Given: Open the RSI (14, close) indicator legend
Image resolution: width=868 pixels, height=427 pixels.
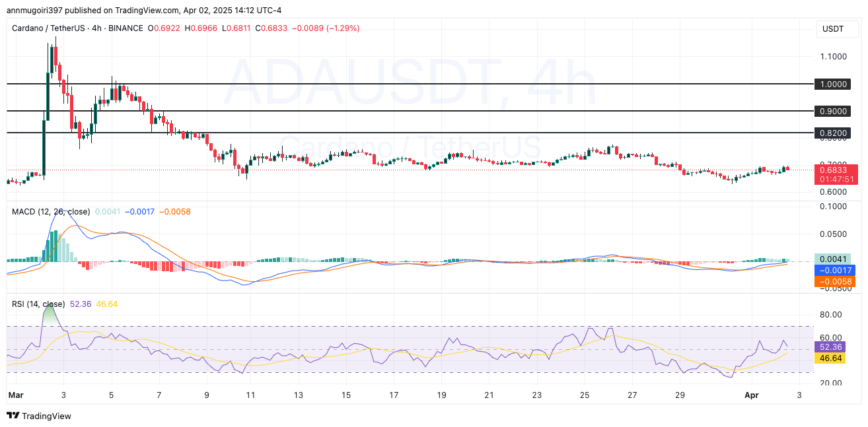Looking at the screenshot, I should [x=38, y=304].
